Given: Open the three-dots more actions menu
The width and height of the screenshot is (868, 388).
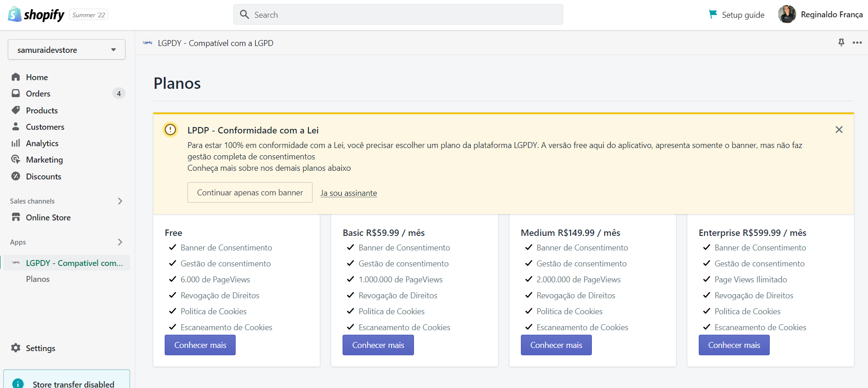Looking at the screenshot, I should [857, 42].
